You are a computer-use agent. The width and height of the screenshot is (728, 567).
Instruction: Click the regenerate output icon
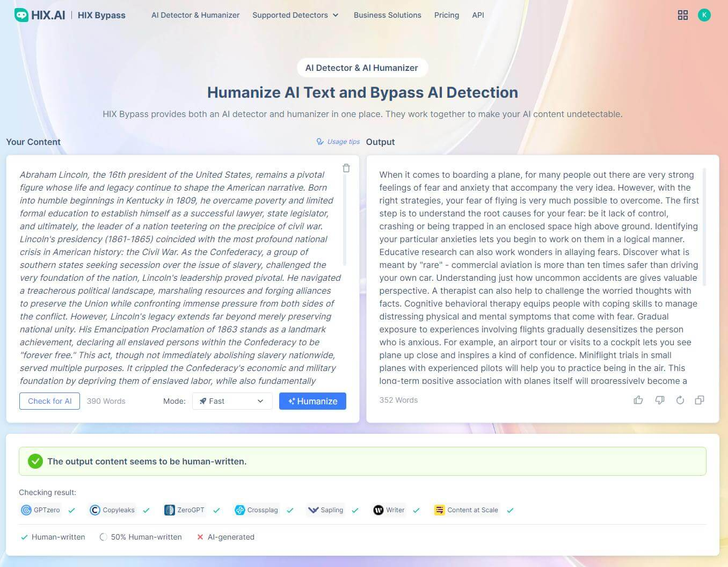[x=680, y=400]
